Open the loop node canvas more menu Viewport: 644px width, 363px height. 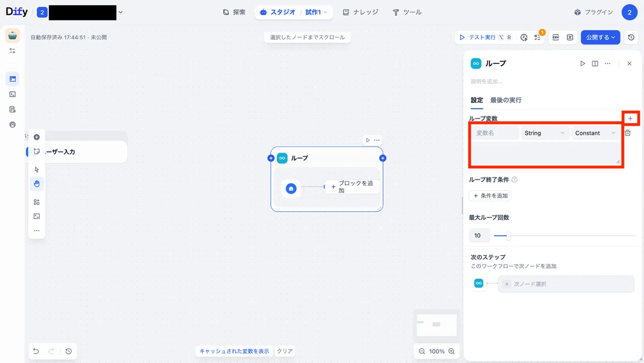click(x=377, y=140)
